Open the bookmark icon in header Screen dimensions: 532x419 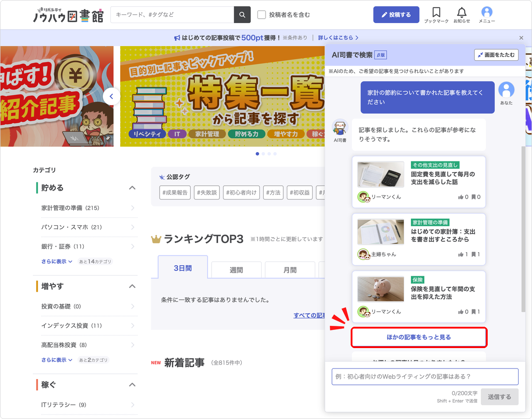[436, 12]
